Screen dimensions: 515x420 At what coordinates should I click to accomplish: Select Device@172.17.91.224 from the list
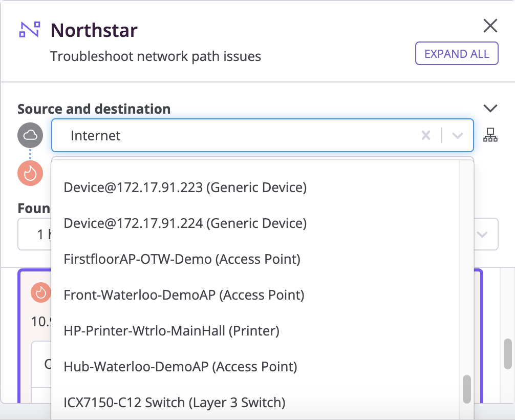coord(184,223)
